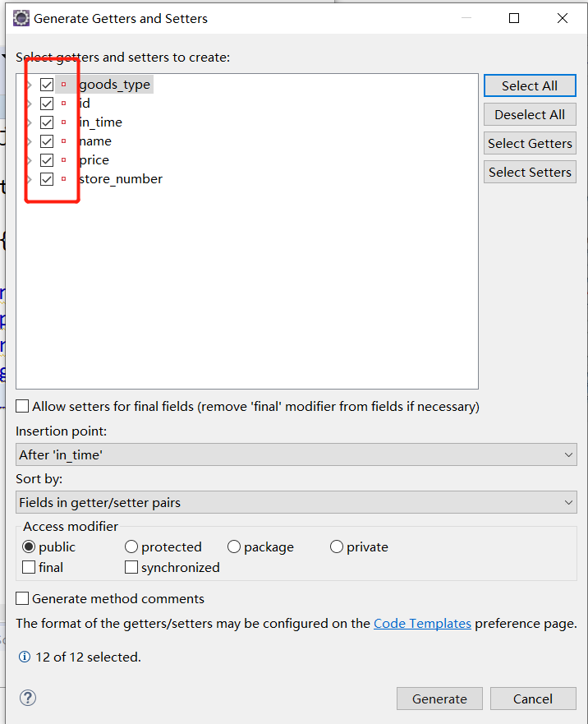The image size is (588, 724).
Task: Click the red field icon beside name
Action: point(64,141)
